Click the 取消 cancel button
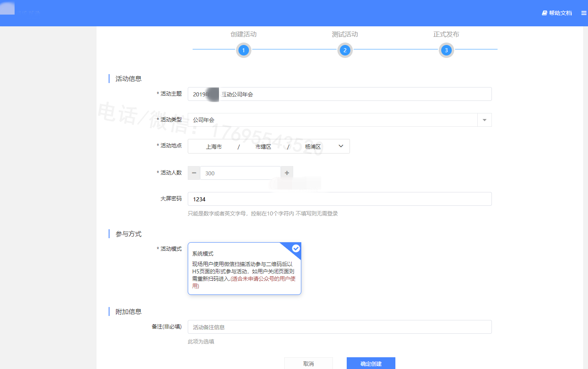Image resolution: width=588 pixels, height=369 pixels. [308, 363]
